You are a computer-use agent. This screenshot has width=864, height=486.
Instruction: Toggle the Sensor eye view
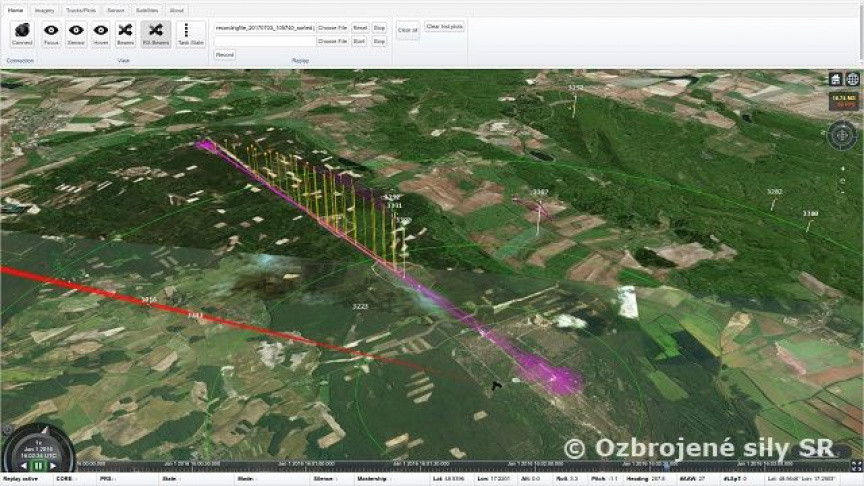[76, 35]
